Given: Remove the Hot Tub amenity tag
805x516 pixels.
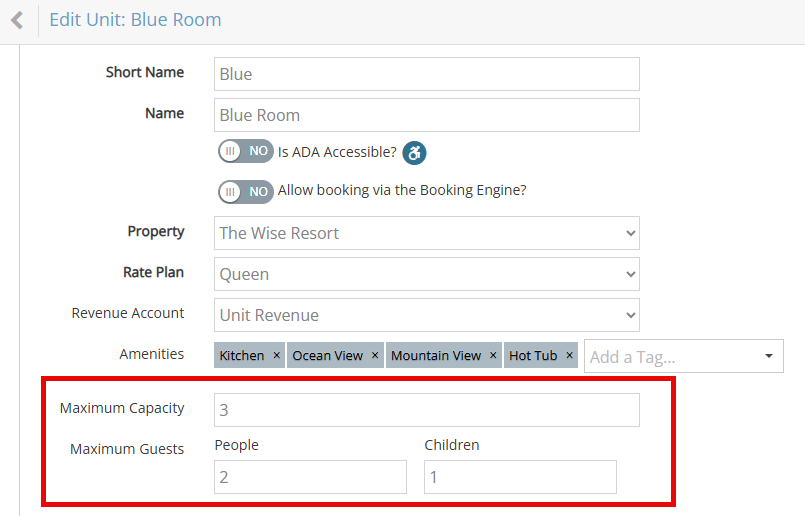Looking at the screenshot, I should point(569,355).
